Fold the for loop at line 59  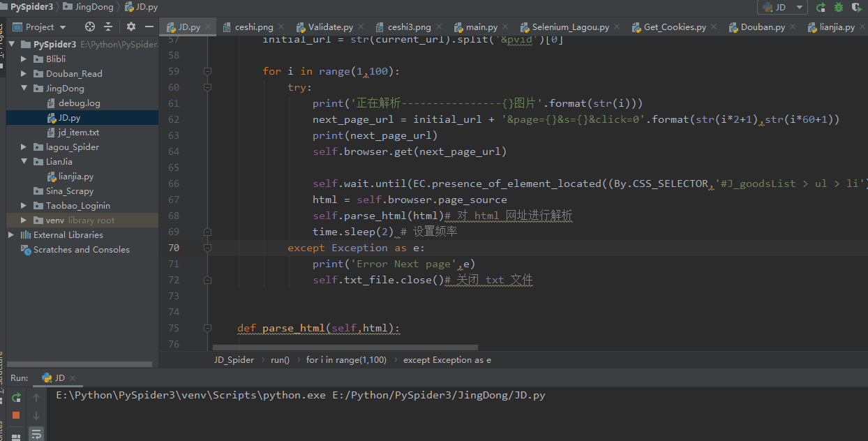tap(207, 71)
